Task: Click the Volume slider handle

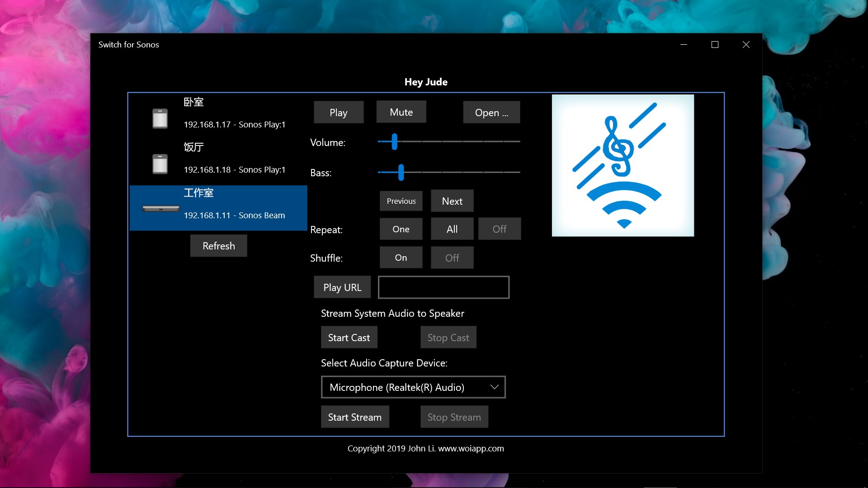Action: tap(395, 142)
